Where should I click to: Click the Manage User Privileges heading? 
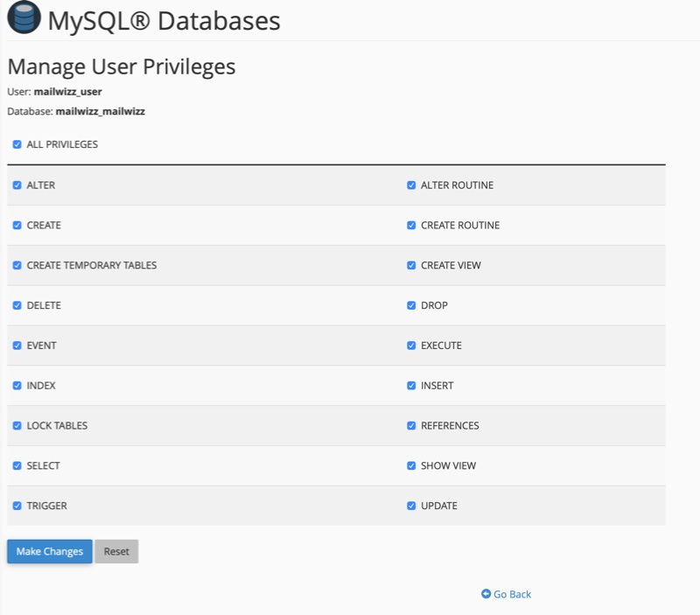tap(122, 66)
